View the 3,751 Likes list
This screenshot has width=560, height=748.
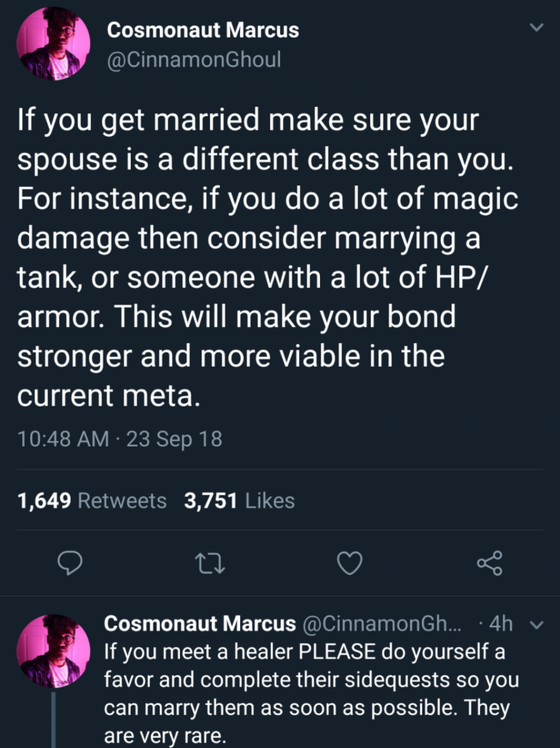239,501
